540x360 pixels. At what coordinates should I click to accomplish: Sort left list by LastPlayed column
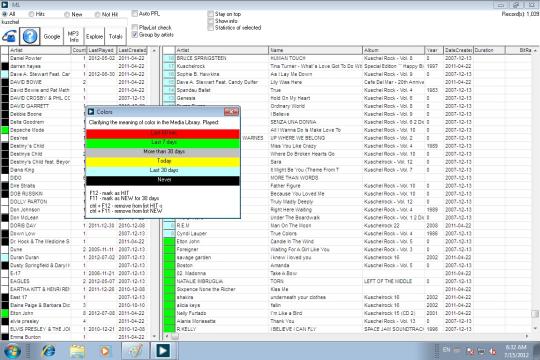[x=101, y=50]
